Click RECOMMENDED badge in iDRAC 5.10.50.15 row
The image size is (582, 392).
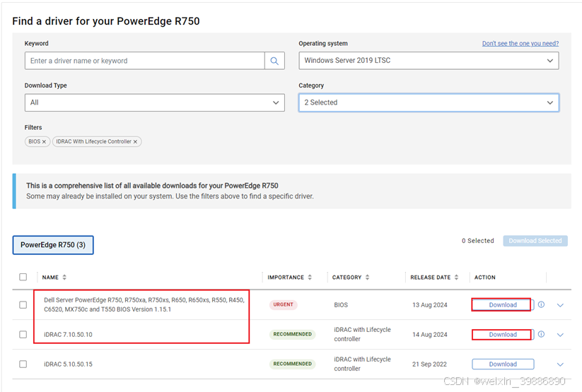[293, 364]
